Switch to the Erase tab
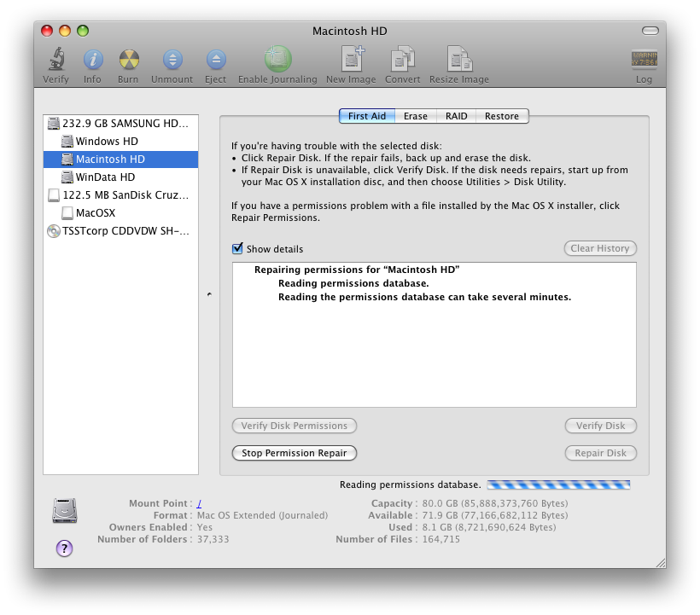This screenshot has width=700, height=615. click(416, 116)
